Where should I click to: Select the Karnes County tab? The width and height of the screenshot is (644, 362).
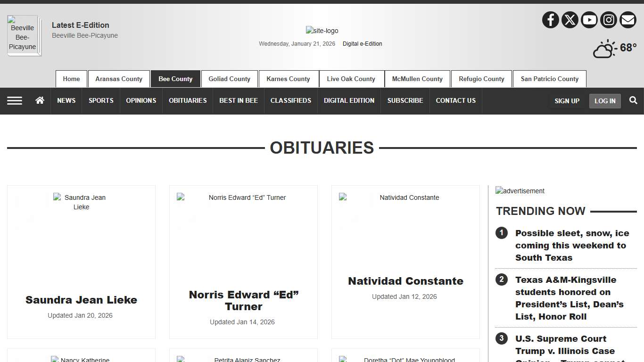point(289,79)
